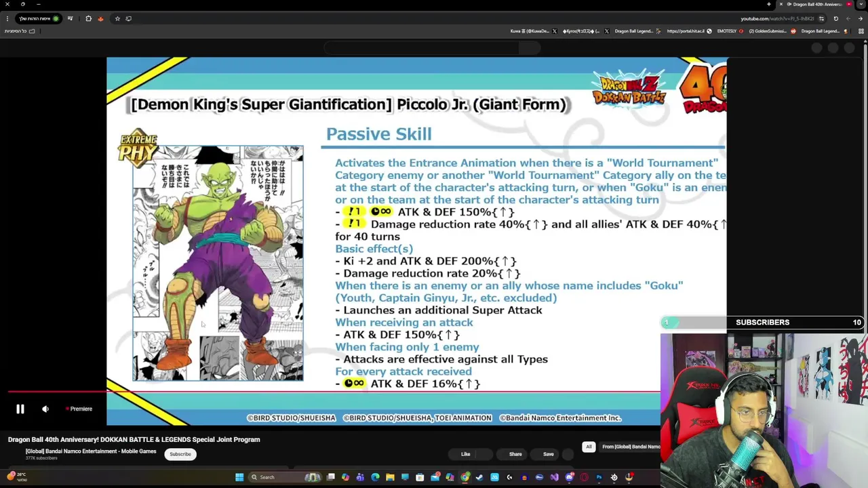868x488 pixels.
Task: Pause the video playback
Action: [x=20, y=409]
